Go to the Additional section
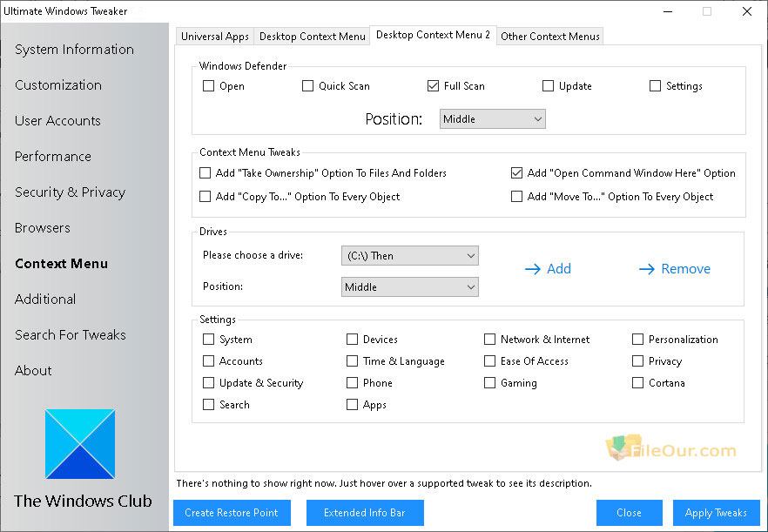 pos(45,300)
